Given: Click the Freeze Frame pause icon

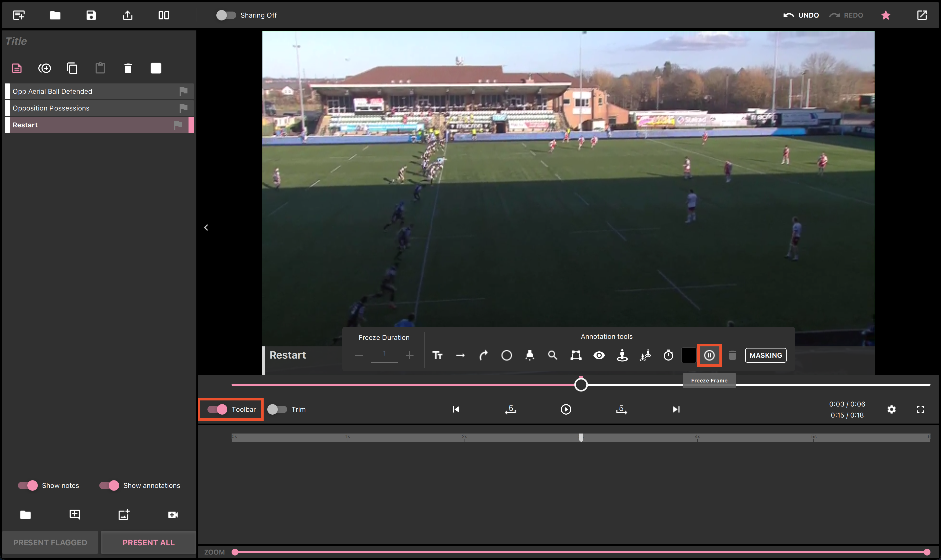Looking at the screenshot, I should click(x=709, y=355).
